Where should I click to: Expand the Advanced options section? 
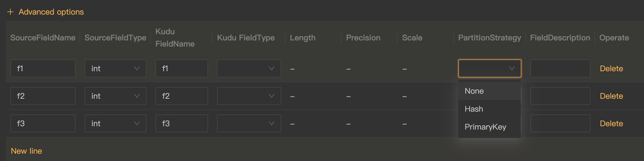tap(51, 12)
